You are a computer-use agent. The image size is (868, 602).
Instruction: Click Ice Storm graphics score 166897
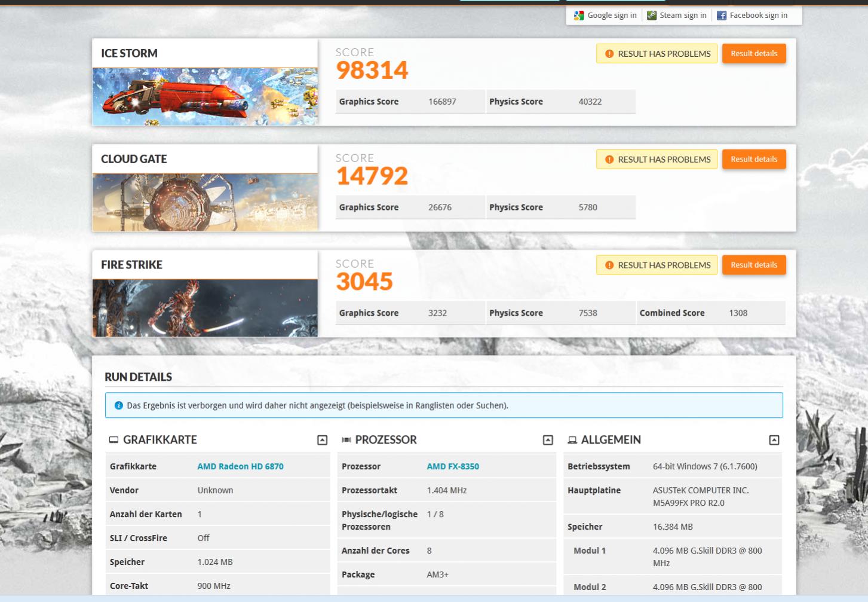442,102
